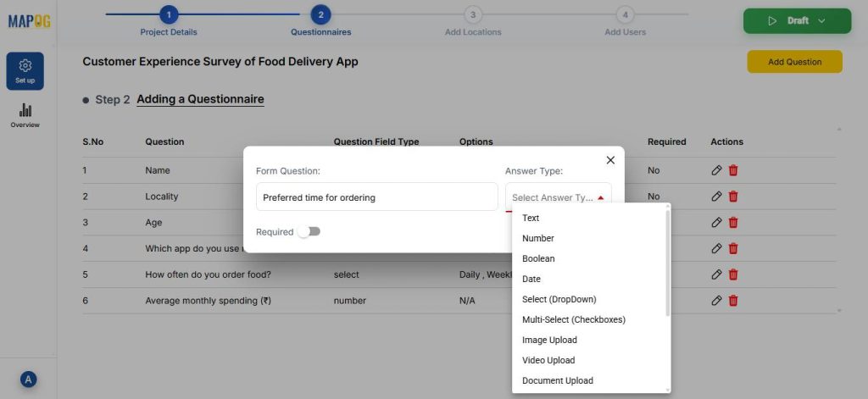Toggle the Required switch on
Image resolution: width=868 pixels, height=399 pixels.
309,231
